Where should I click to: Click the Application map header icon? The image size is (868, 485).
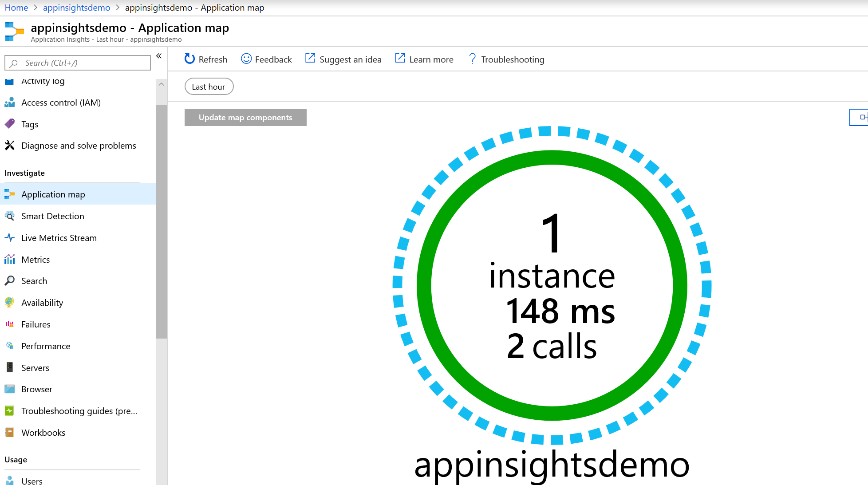[x=14, y=32]
